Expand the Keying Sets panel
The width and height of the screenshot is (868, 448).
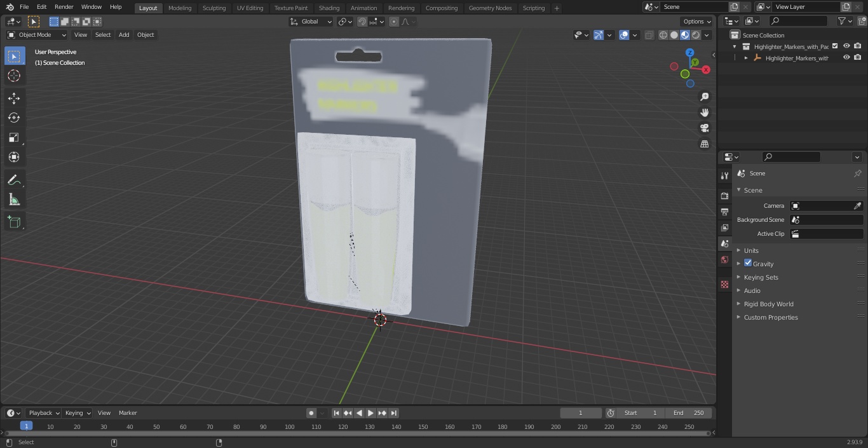click(x=761, y=277)
